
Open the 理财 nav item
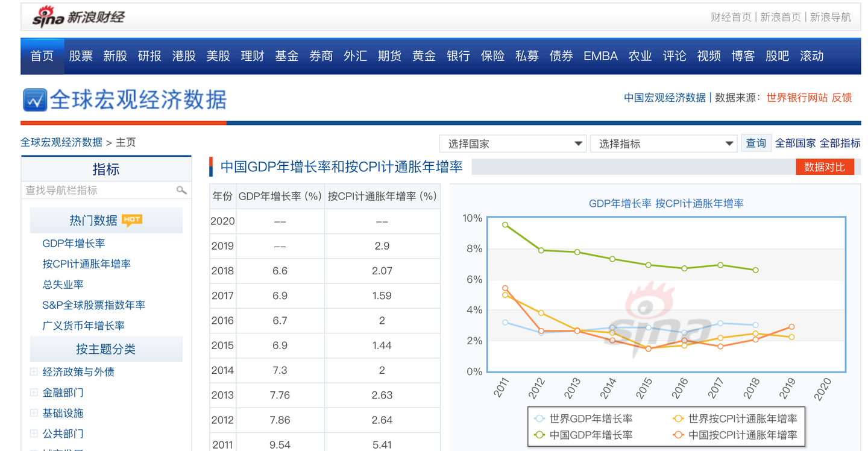coord(253,56)
